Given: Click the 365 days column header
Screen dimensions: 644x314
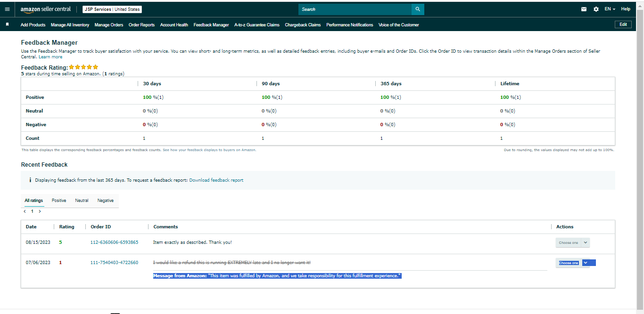Looking at the screenshot, I should pos(391,84).
